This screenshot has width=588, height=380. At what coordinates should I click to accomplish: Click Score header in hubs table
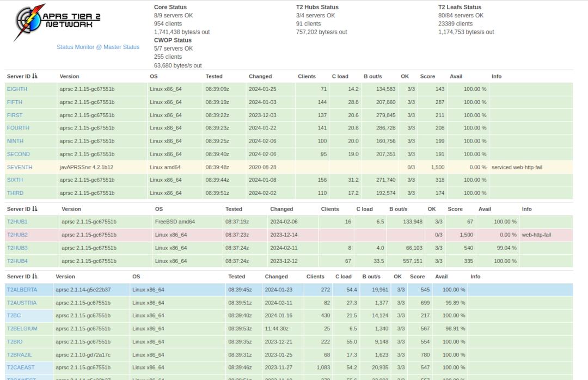(x=455, y=209)
